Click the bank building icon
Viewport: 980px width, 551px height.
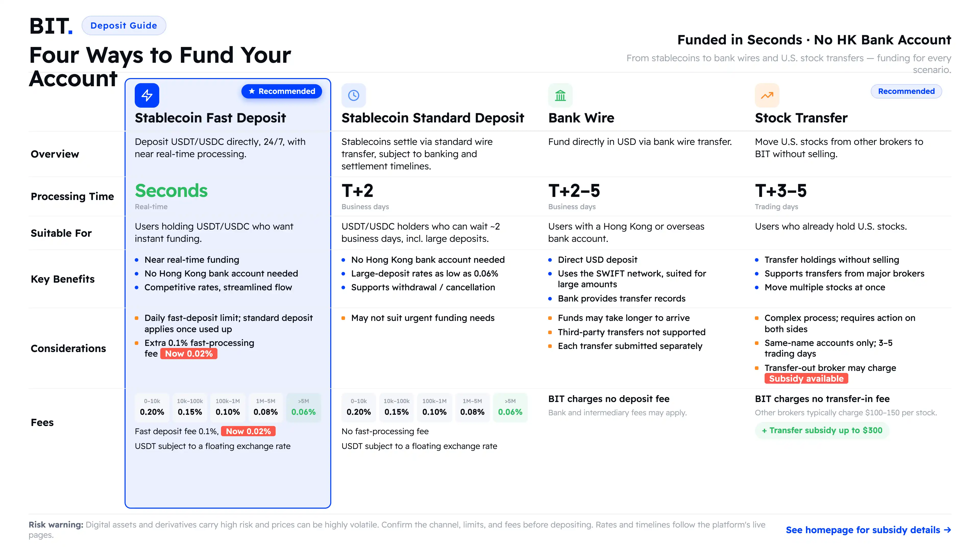[560, 95]
